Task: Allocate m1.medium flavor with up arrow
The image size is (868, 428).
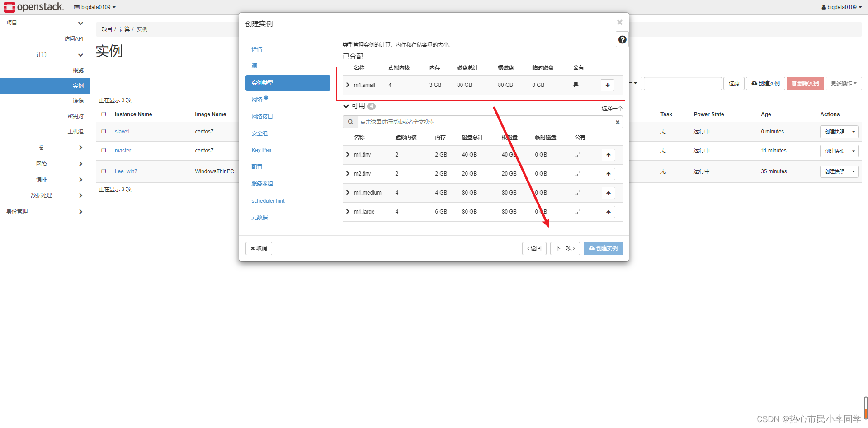Action: 609,193
